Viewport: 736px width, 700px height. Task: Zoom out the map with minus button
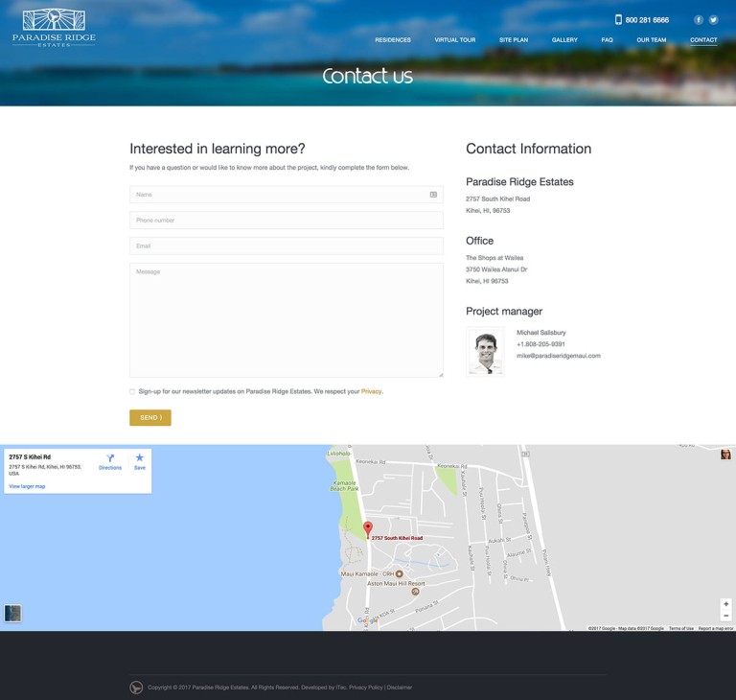(x=726, y=616)
